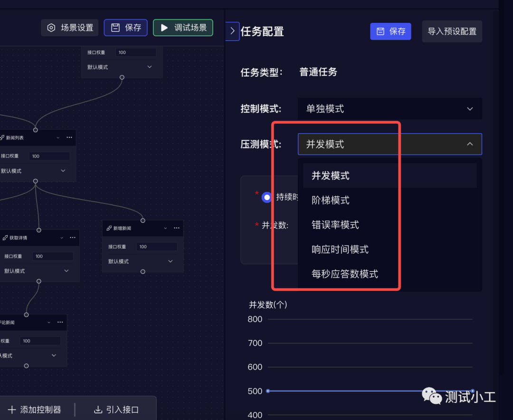Open 场景设置 scene settings

(x=70, y=28)
